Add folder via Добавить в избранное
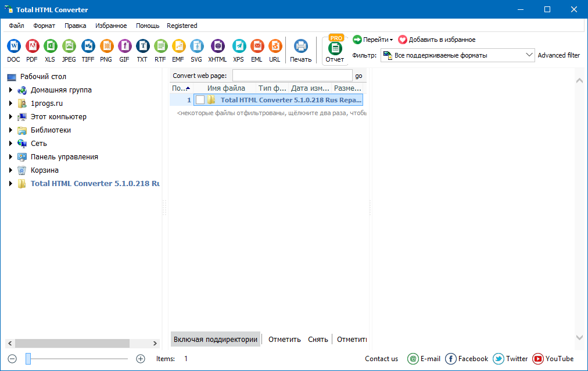Image resolution: width=588 pixels, height=371 pixels. tap(437, 40)
